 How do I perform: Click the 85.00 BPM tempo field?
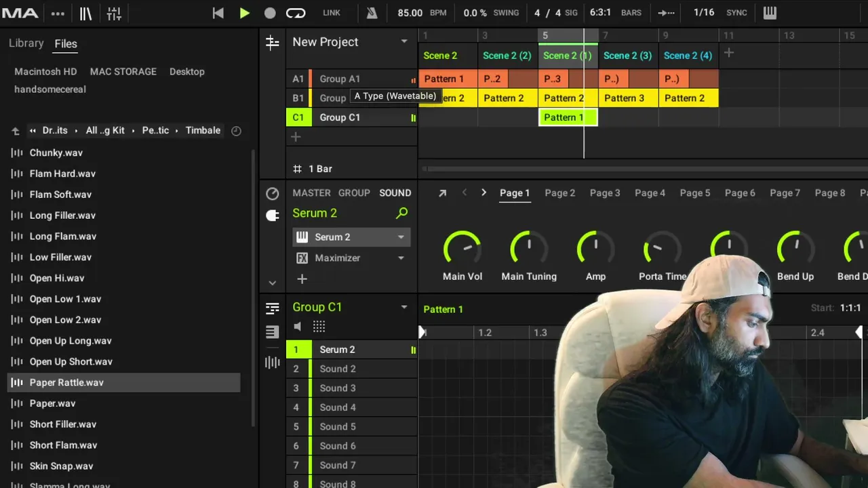[410, 13]
